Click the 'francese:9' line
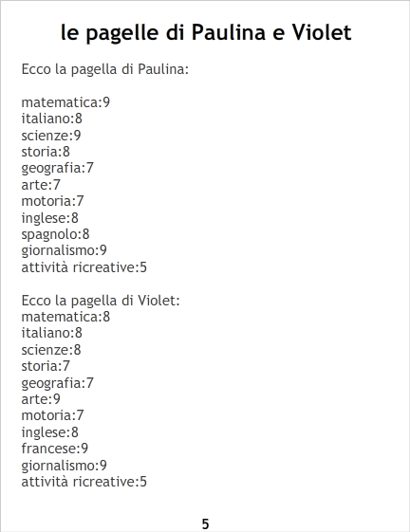The height and width of the screenshot is (532, 410). (55, 449)
